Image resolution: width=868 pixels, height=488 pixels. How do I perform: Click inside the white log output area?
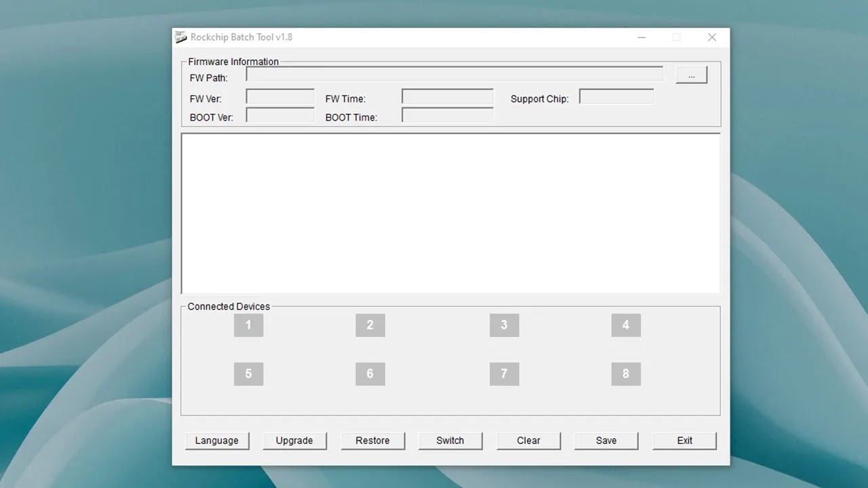point(451,213)
